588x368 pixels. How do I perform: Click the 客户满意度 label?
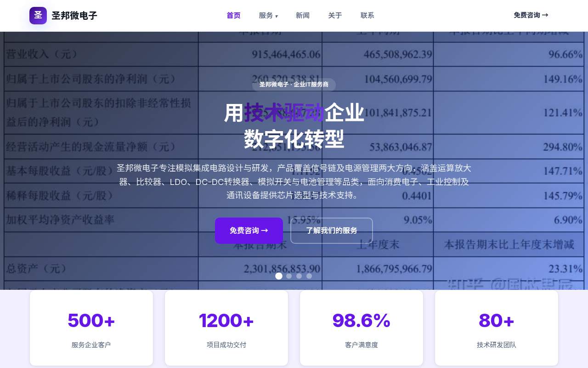362,345
